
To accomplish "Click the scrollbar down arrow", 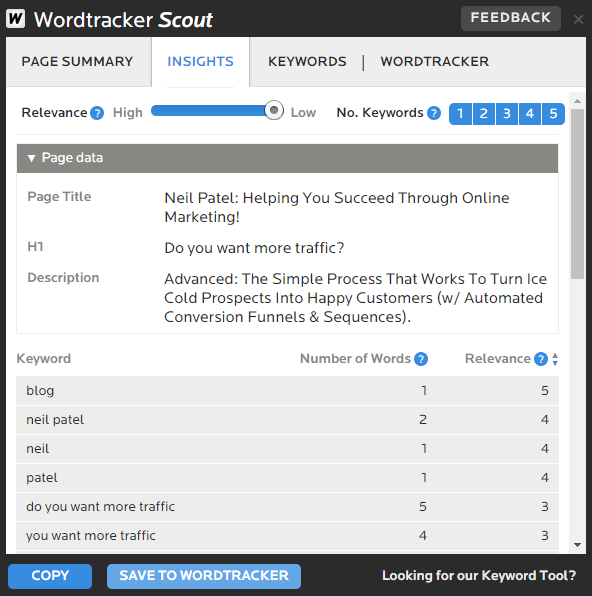I will [x=577, y=545].
